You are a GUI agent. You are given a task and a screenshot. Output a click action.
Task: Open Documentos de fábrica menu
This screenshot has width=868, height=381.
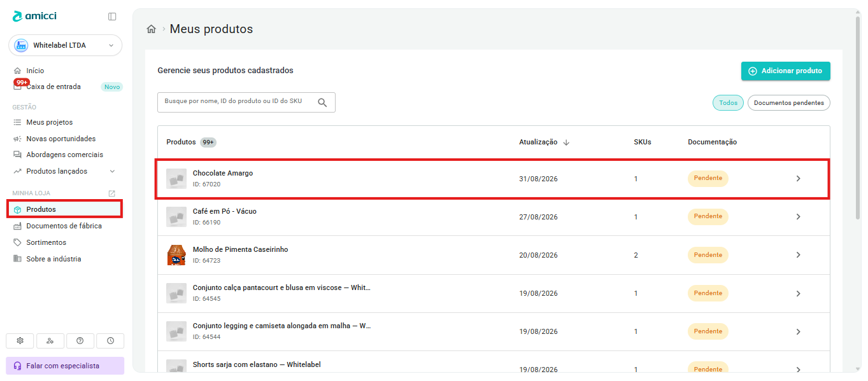[64, 226]
